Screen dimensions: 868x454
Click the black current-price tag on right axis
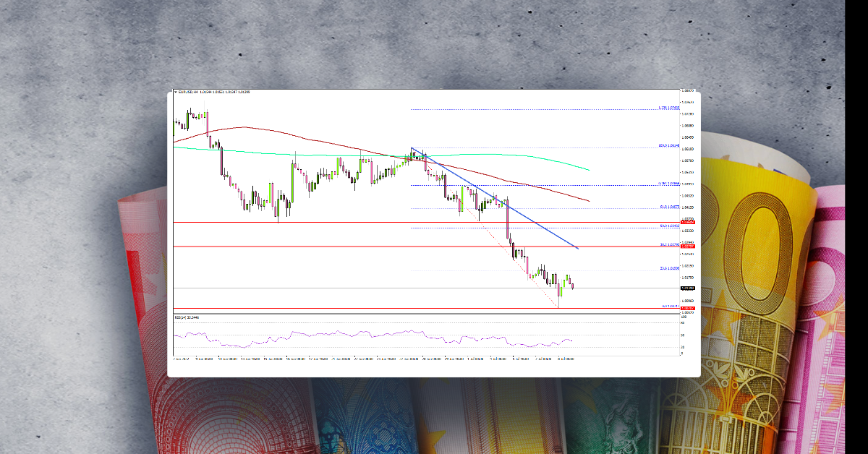[x=688, y=288]
